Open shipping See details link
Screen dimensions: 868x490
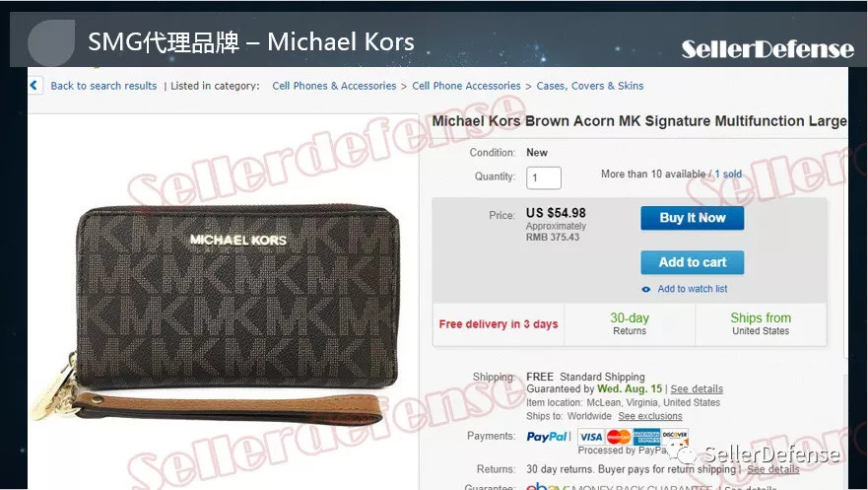(697, 388)
